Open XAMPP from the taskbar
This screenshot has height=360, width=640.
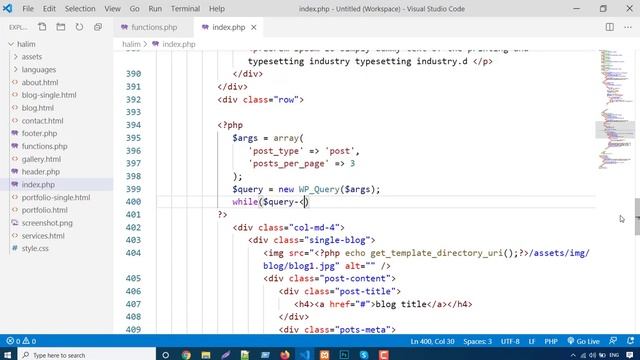point(324,355)
